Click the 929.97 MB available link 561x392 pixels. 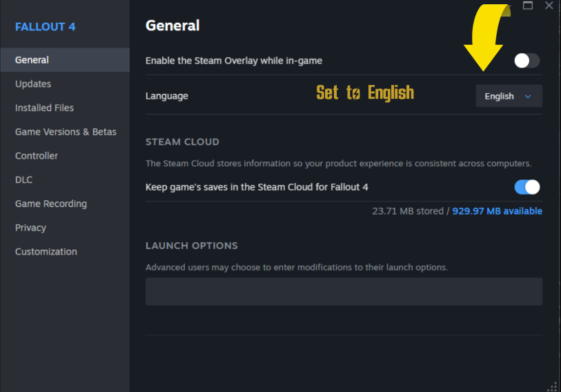point(497,211)
